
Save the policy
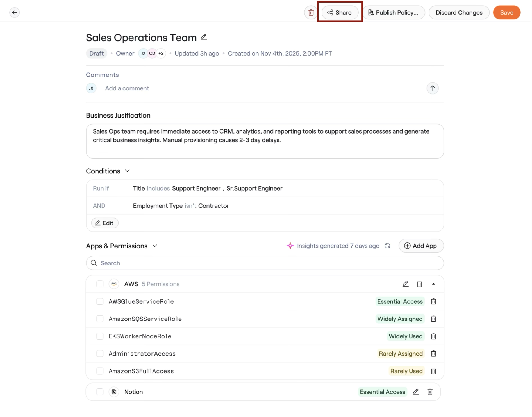coord(506,12)
